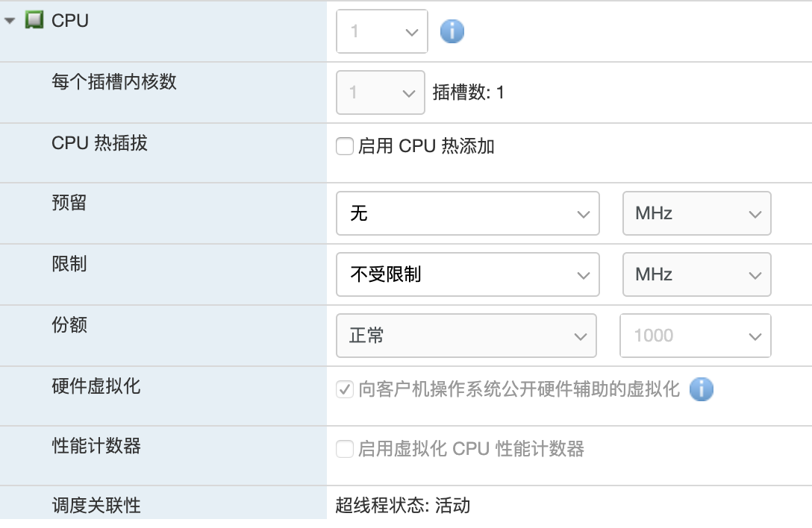
Task: Open the 预留 dropdown showing 无
Action: pos(584,213)
